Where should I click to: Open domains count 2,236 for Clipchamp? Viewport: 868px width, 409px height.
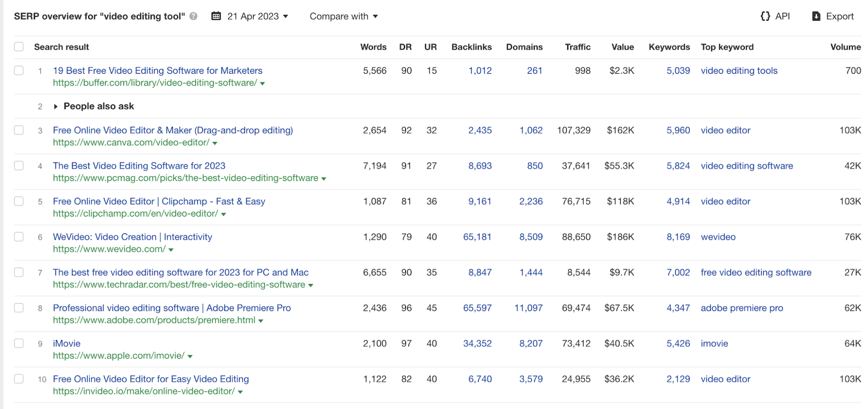531,201
